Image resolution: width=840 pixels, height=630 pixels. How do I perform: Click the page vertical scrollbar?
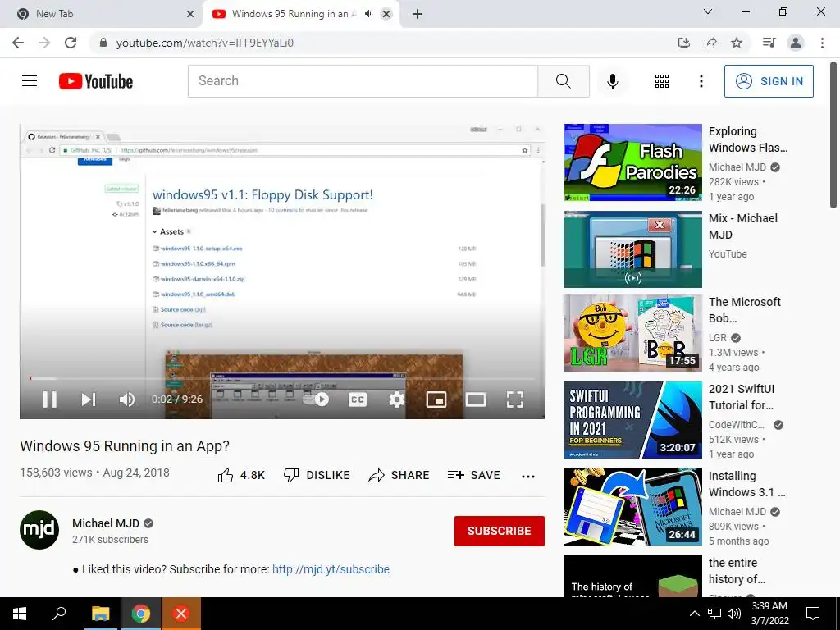(833, 134)
